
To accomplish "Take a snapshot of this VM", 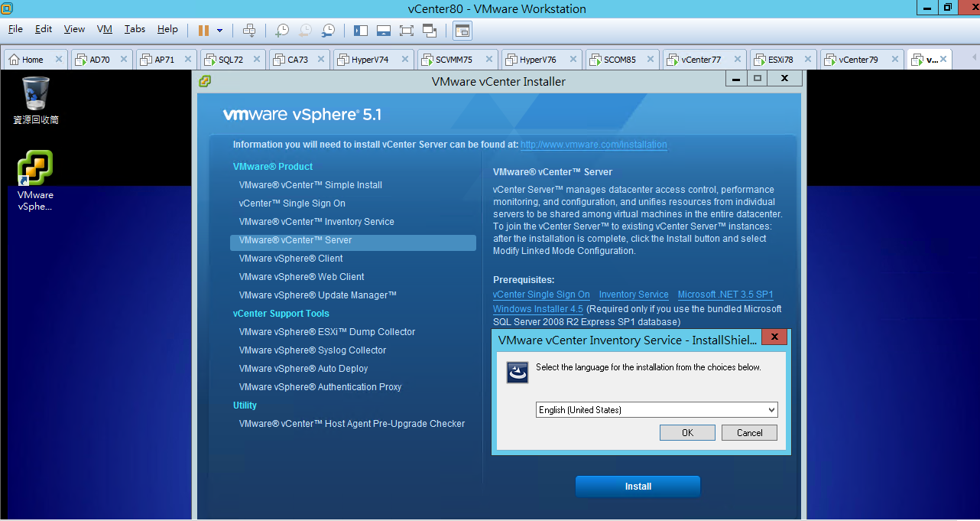I will click(x=282, y=31).
